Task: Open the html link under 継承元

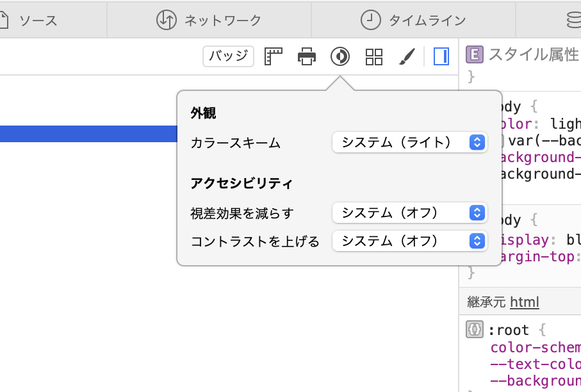Action: [524, 302]
